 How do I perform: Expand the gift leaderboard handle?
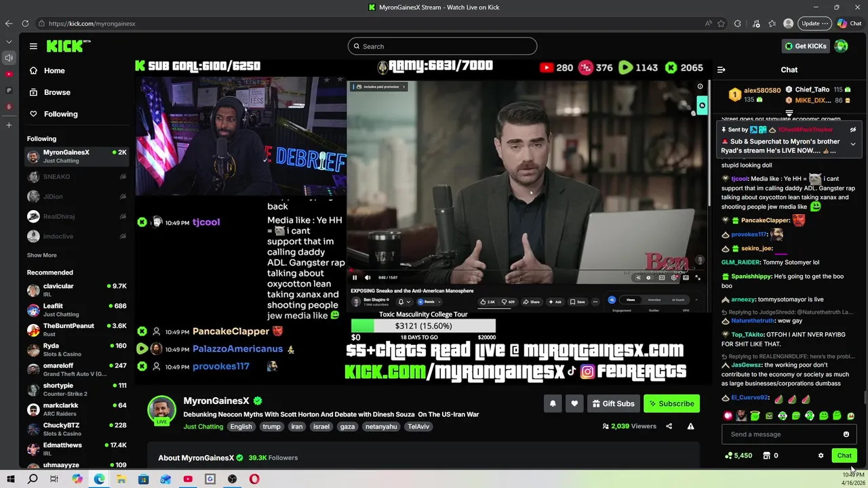(x=789, y=113)
